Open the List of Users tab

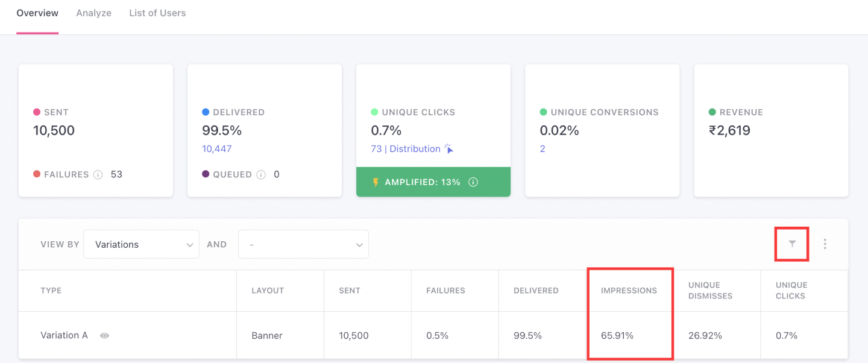(157, 13)
